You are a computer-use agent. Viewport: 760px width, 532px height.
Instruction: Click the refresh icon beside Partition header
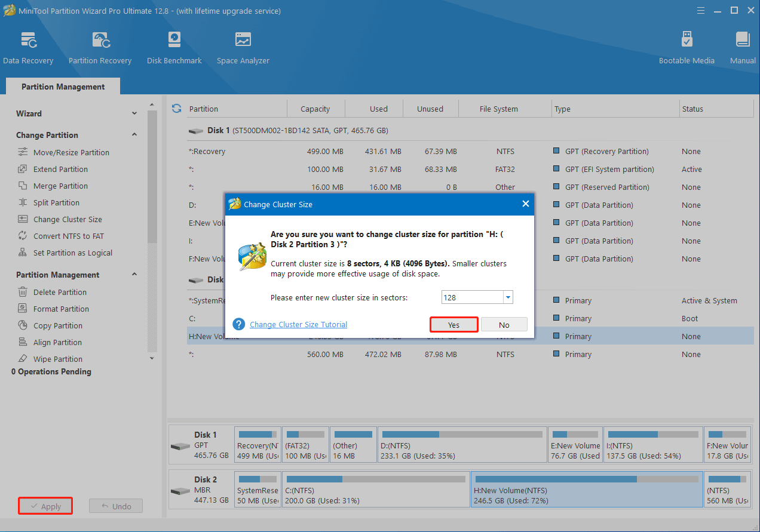pyautogui.click(x=176, y=109)
